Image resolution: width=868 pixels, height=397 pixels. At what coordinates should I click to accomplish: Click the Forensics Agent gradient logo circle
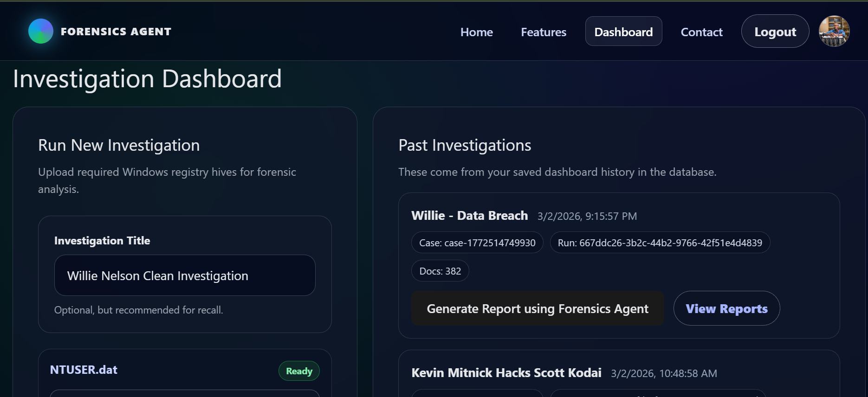(x=41, y=31)
